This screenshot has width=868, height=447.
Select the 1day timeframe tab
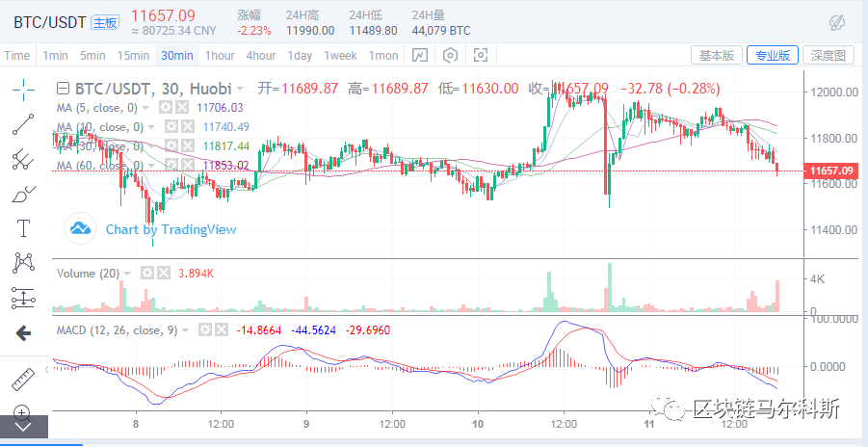[x=300, y=56]
